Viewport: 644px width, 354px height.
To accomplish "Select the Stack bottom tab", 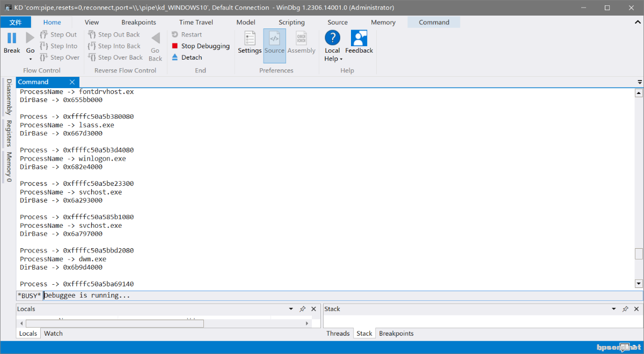I will [x=364, y=334].
